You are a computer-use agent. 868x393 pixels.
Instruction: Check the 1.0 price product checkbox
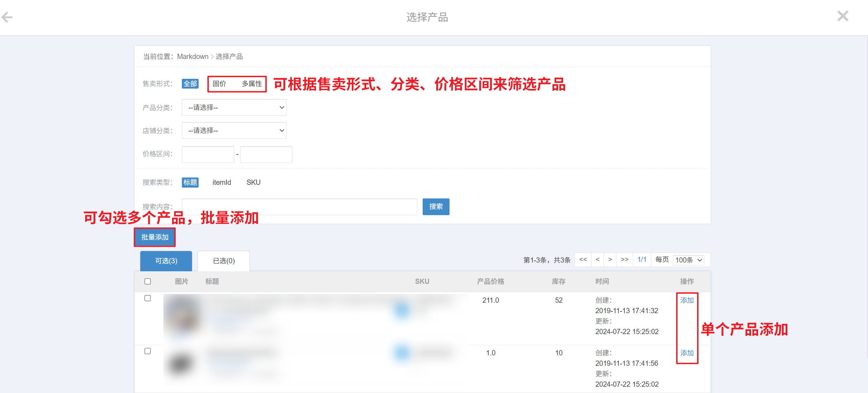[x=148, y=351]
